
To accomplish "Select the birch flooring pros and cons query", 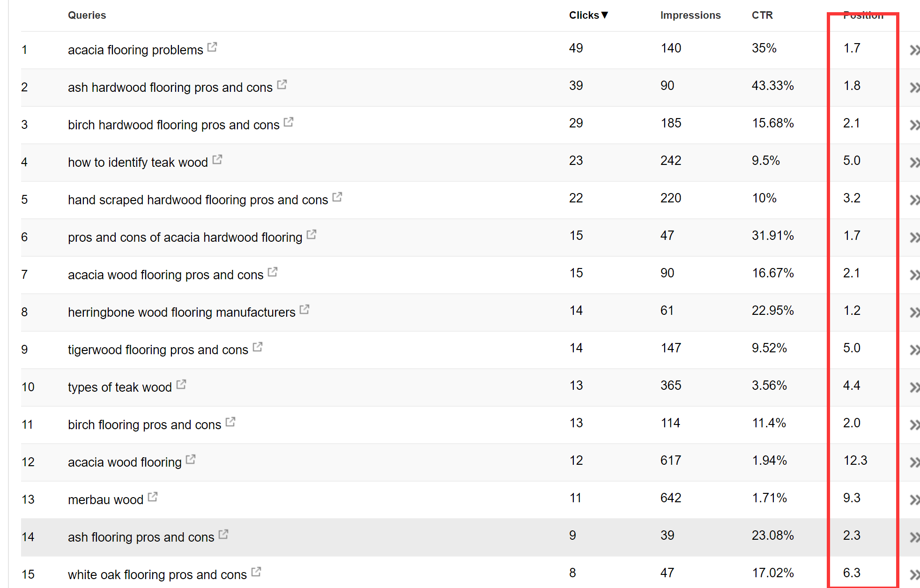I will (144, 424).
